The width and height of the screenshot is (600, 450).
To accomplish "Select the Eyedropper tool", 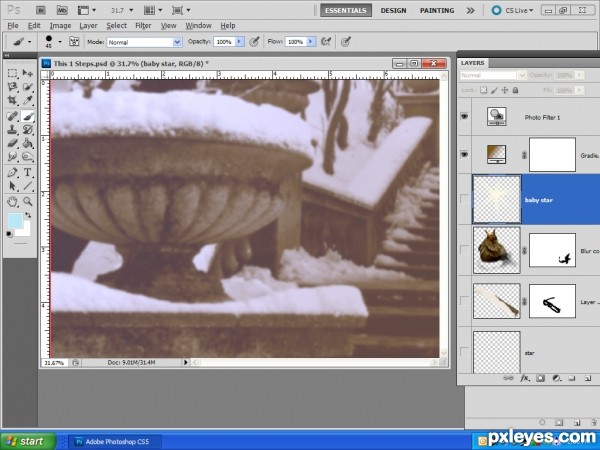I will tap(28, 100).
